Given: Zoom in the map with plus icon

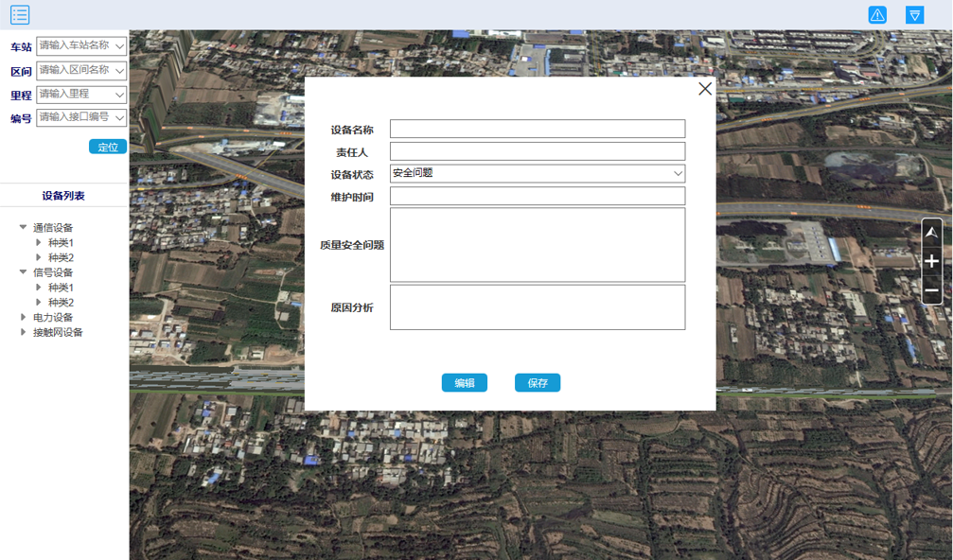Looking at the screenshot, I should (931, 261).
